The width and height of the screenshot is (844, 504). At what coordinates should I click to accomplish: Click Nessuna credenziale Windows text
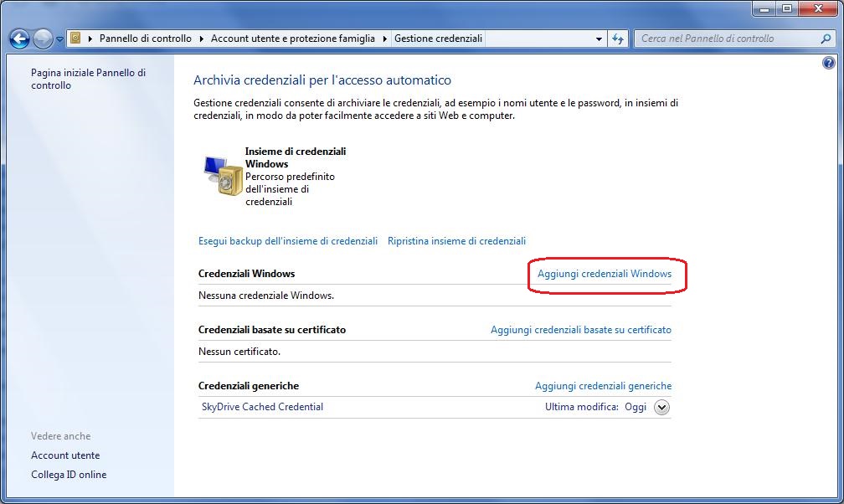pyautogui.click(x=266, y=296)
